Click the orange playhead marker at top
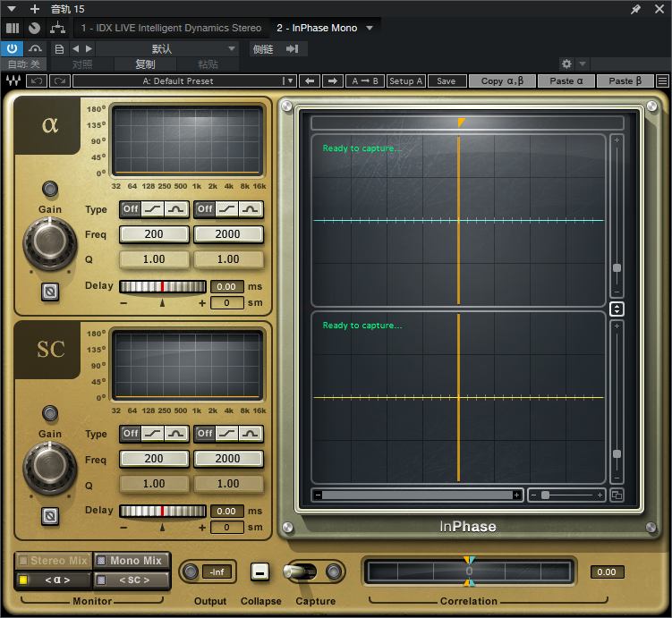672x618 pixels. click(x=461, y=123)
